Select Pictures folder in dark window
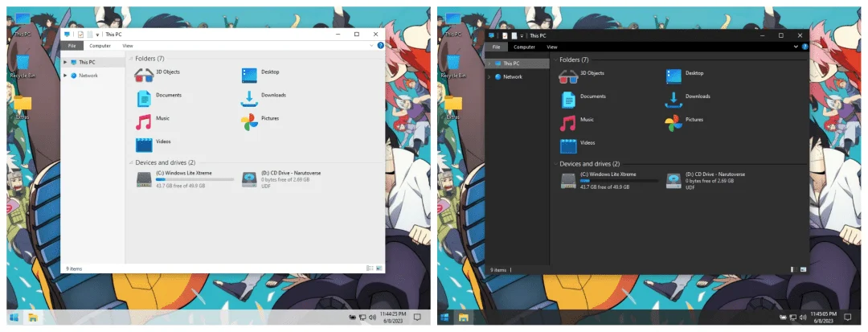Screen dimensions: 868x332 (685, 122)
